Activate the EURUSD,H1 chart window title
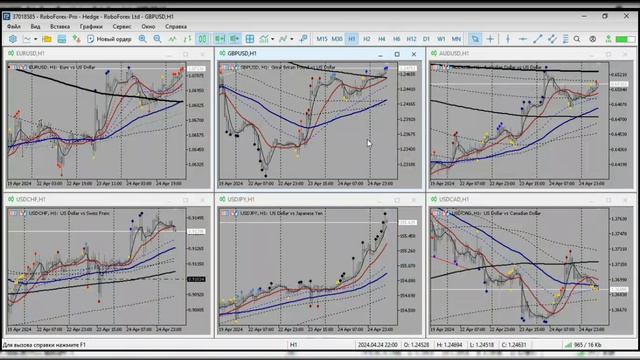 (x=30, y=53)
